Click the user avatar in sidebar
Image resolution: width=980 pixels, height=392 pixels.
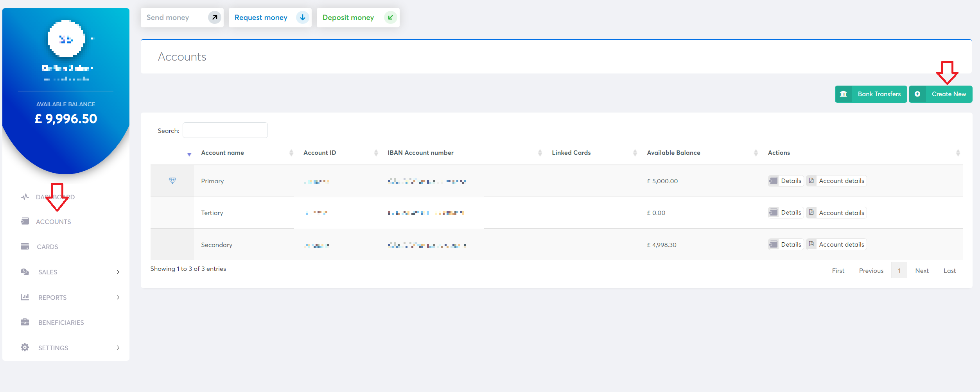66,39
